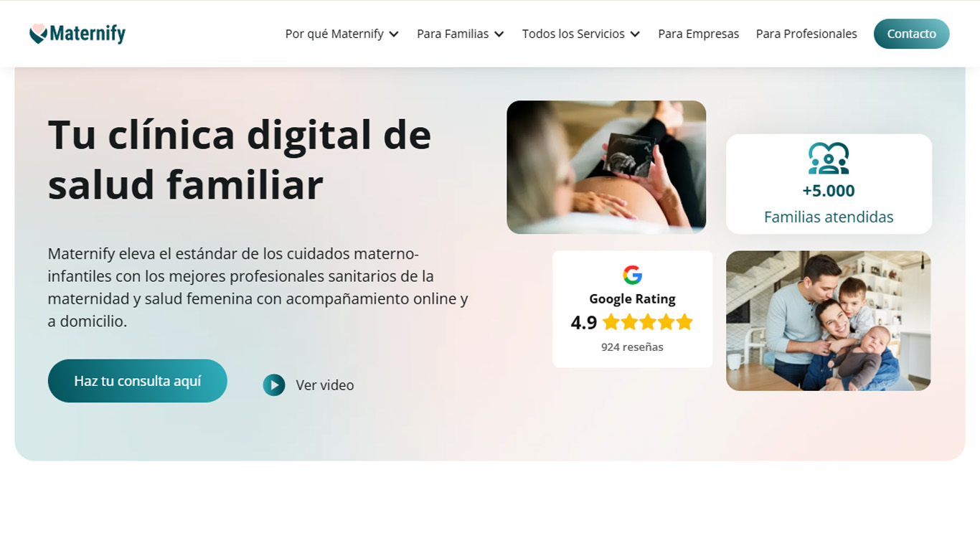Click Haz tu consulta aquí button
The width and height of the screenshot is (980, 551).
coord(138,381)
